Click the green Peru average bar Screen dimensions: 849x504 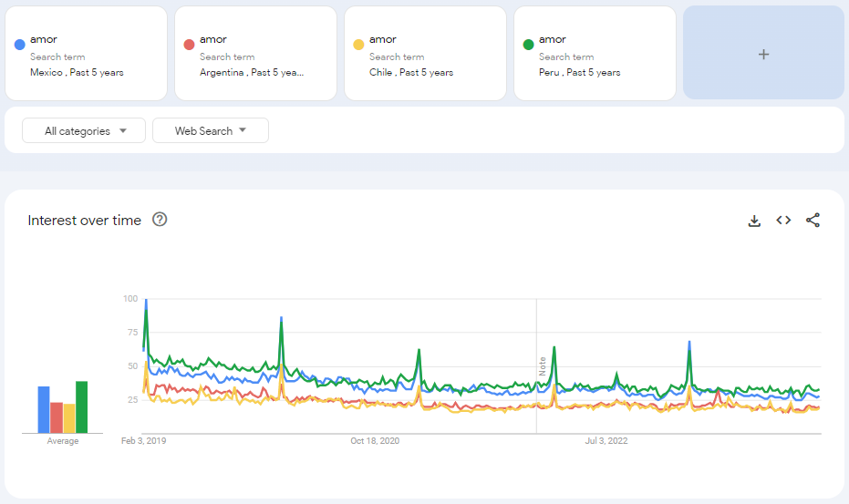coord(82,407)
